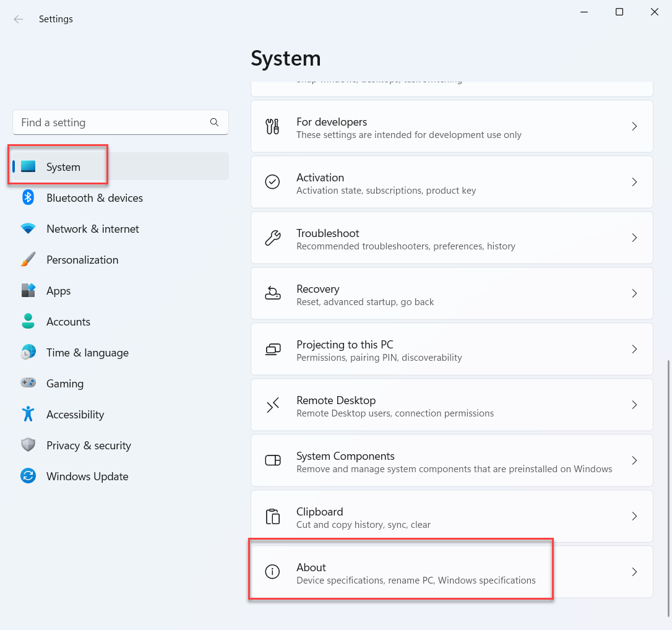This screenshot has width=672, height=630.
Task: Click the Accessibility figure icon
Action: click(28, 414)
